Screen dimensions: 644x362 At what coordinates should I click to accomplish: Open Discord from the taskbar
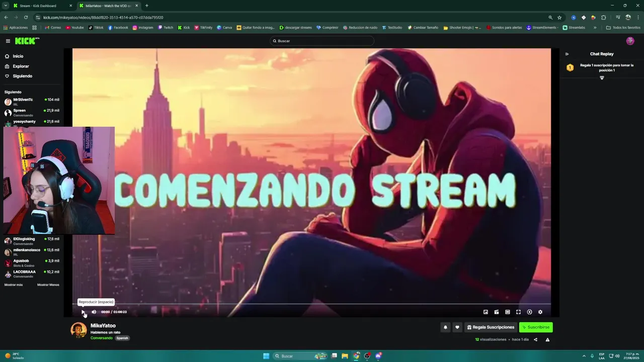tap(378, 356)
